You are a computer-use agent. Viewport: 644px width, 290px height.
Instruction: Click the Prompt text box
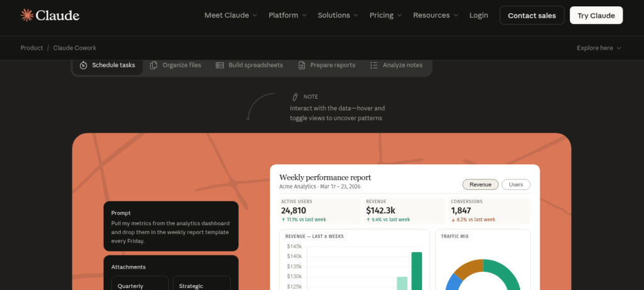coord(171,226)
